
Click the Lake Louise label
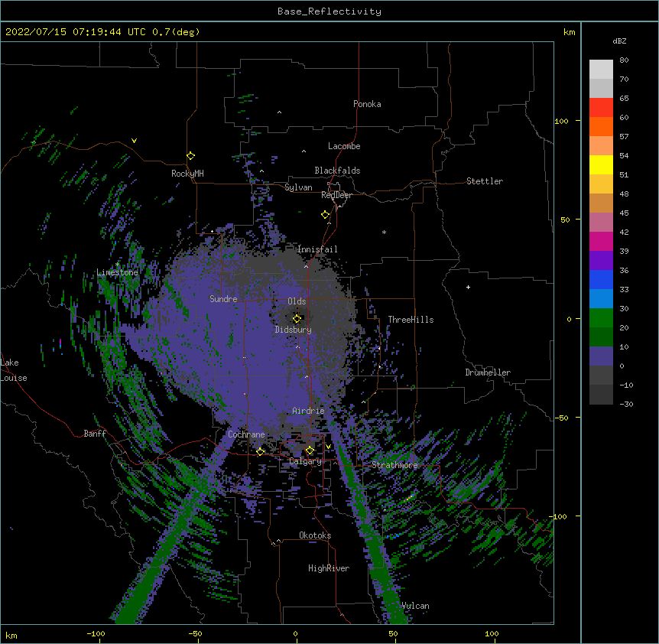coord(14,370)
